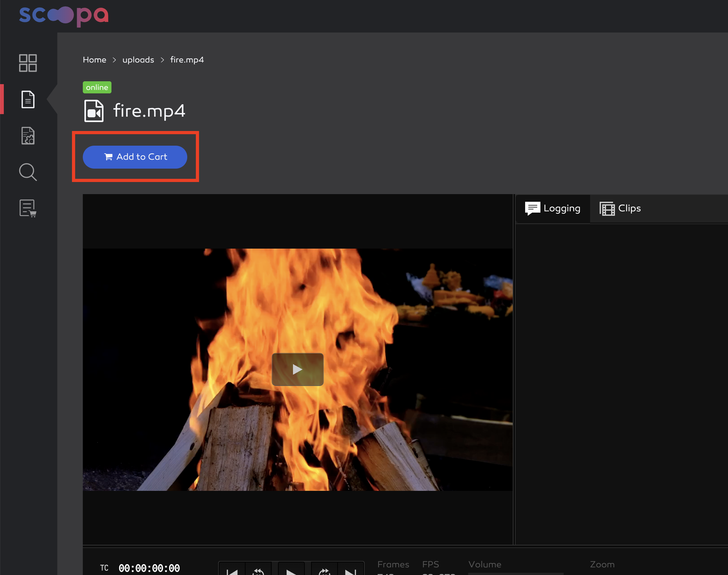Click the fire.mp4 title heading
The height and width of the screenshot is (575, 728).
[x=149, y=111]
